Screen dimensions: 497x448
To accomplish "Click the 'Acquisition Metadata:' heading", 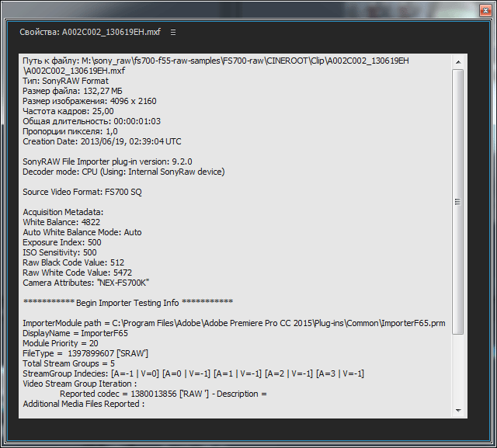I will point(63,212).
